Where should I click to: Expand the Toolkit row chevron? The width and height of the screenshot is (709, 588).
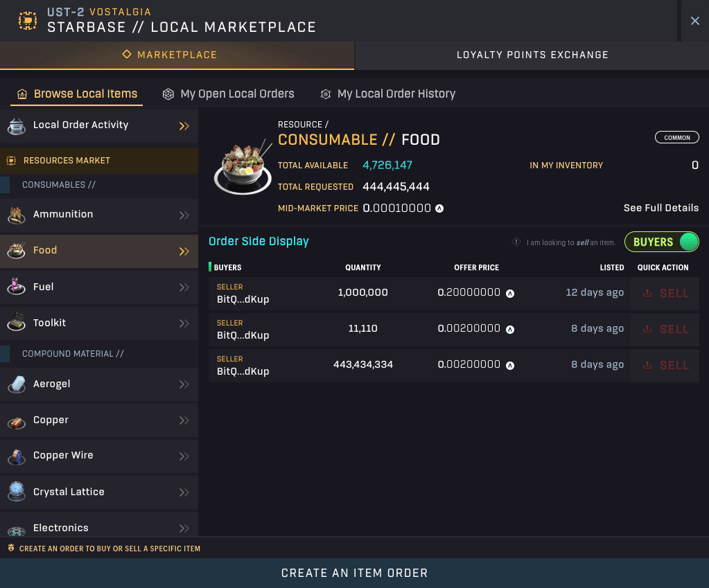pos(184,323)
